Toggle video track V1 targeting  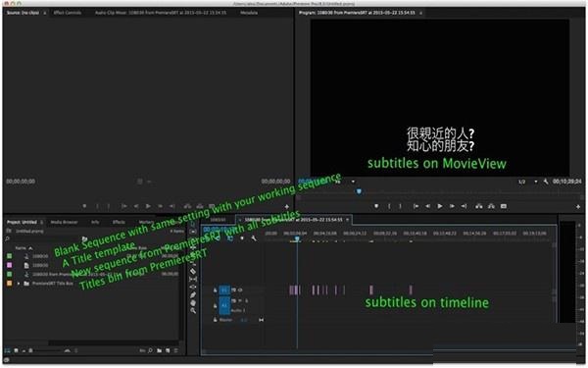coord(224,289)
